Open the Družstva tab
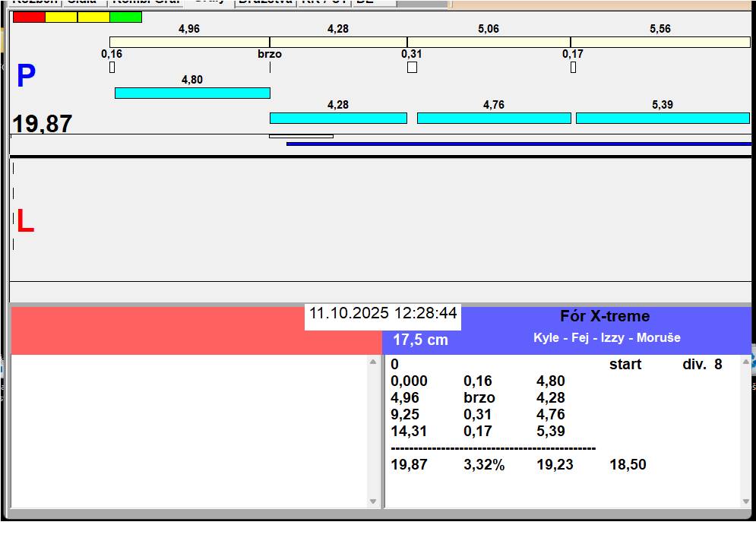This screenshot has height=544, width=756. [264, 2]
